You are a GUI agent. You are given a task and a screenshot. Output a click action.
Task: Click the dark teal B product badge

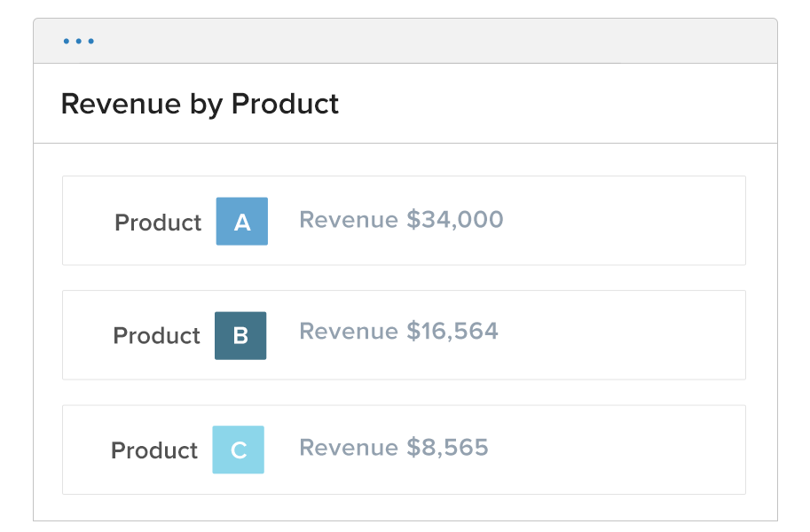pyautogui.click(x=240, y=336)
